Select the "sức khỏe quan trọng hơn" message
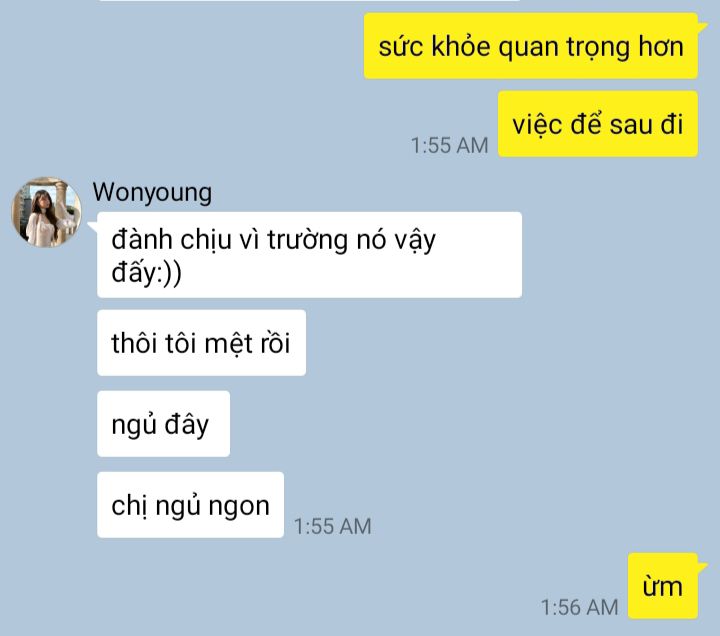The height and width of the screenshot is (636, 720). point(531,46)
